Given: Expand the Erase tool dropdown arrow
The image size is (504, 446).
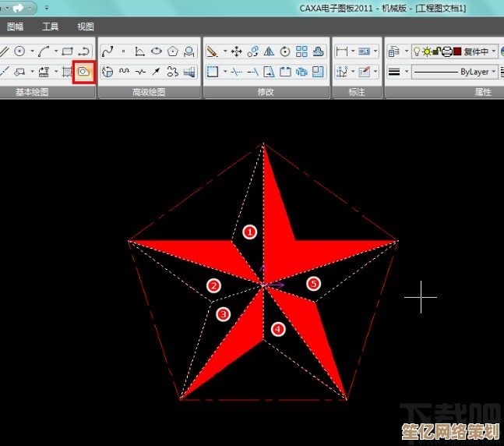Looking at the screenshot, I should point(225,51).
